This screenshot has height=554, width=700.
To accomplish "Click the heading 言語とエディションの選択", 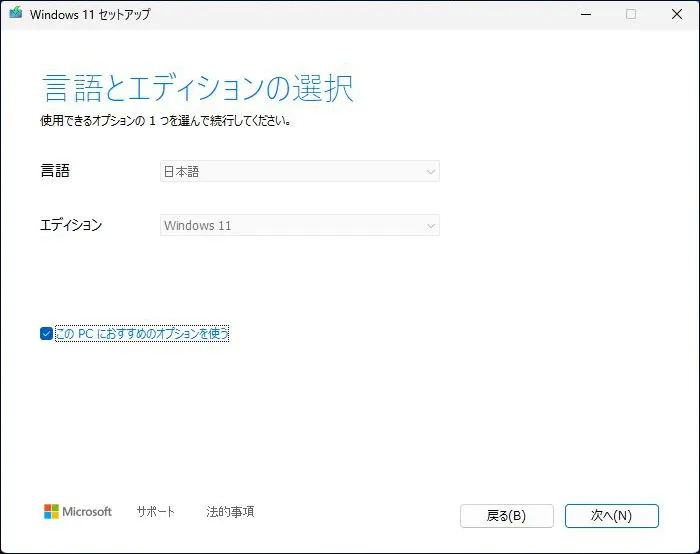I will click(198, 88).
